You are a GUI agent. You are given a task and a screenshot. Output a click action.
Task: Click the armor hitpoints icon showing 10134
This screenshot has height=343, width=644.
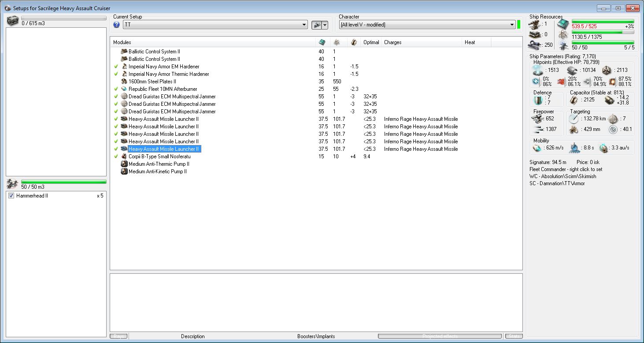pos(572,70)
